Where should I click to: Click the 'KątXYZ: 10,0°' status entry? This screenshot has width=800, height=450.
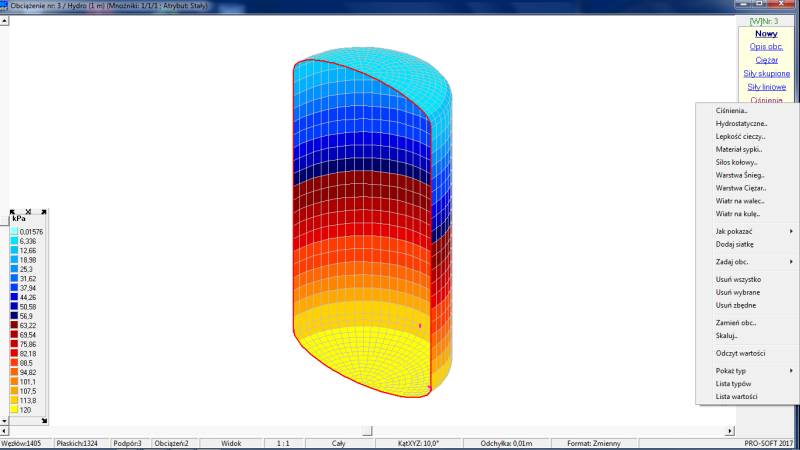click(x=418, y=443)
